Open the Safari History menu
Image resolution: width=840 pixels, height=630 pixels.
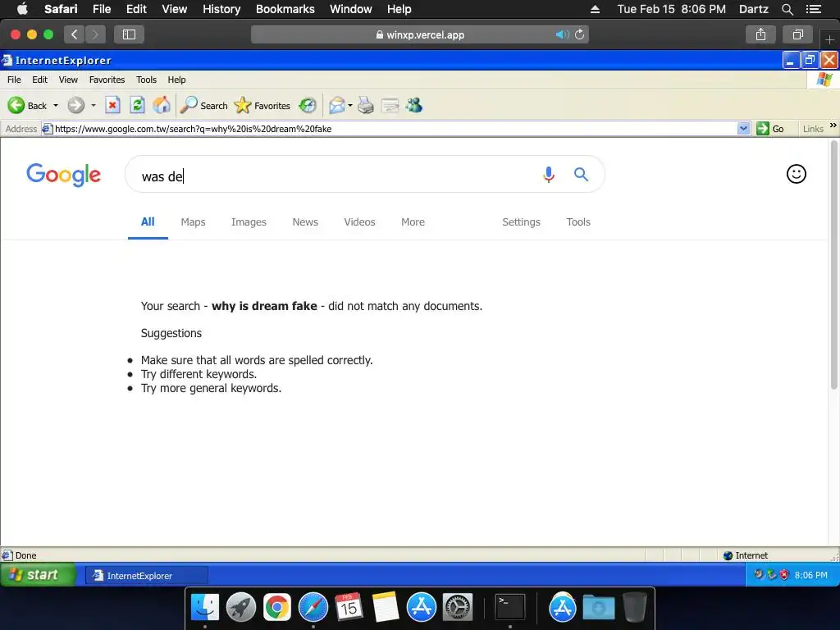(221, 9)
